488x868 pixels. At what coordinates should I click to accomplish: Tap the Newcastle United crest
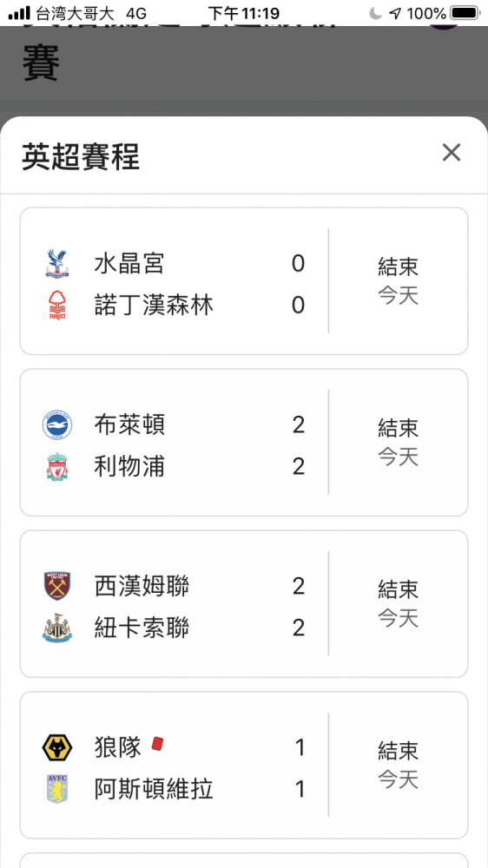click(57, 628)
